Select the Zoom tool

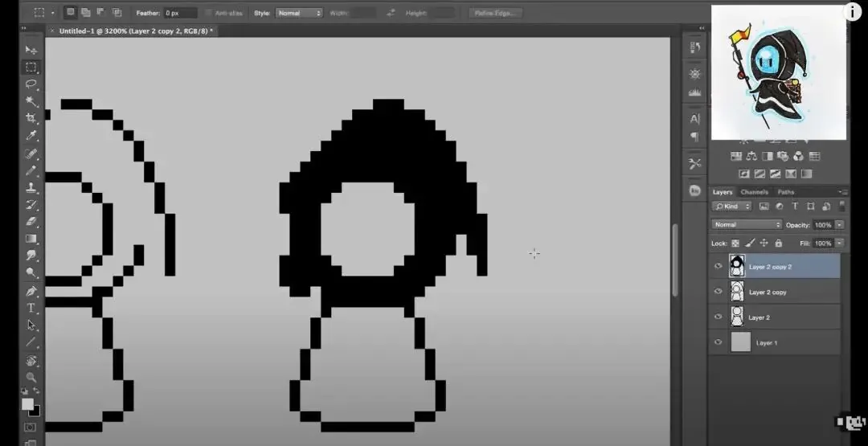(31, 378)
